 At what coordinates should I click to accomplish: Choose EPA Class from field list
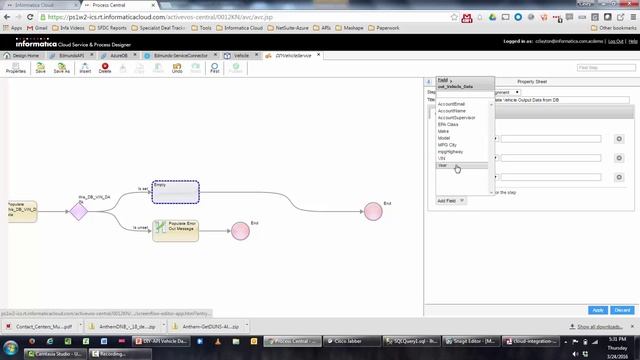coord(448,124)
